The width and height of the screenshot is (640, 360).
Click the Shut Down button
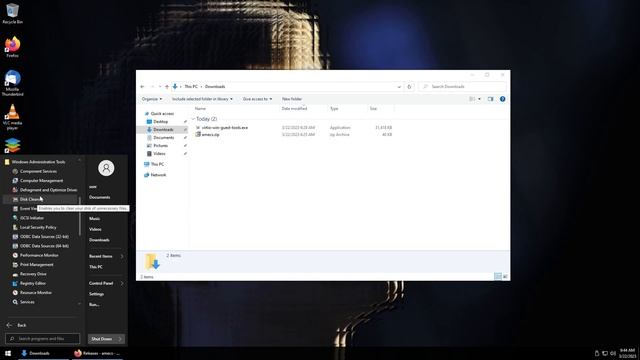(x=102, y=339)
